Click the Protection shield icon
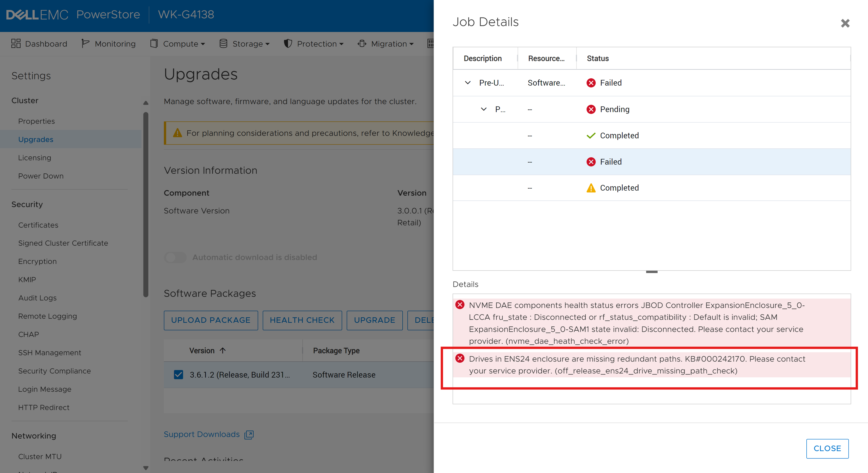The height and width of the screenshot is (473, 868). [x=288, y=43]
